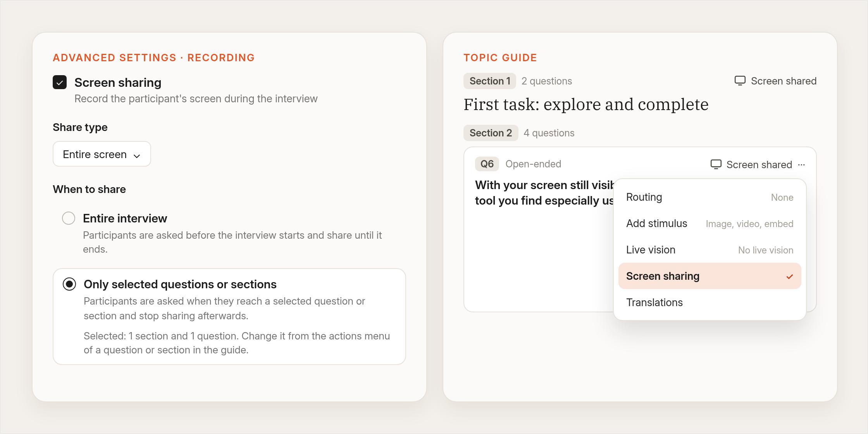Select Live vision menu entry
The image size is (868, 434).
(710, 250)
